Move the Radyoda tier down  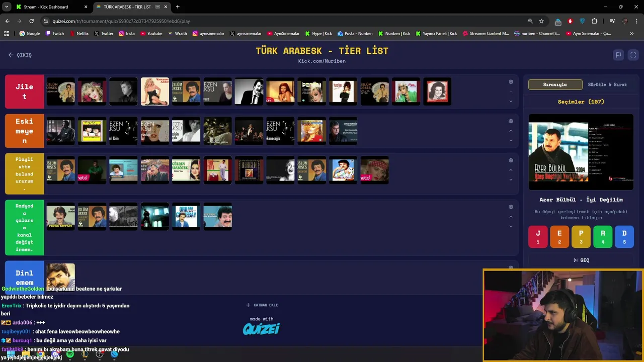coord(511,226)
